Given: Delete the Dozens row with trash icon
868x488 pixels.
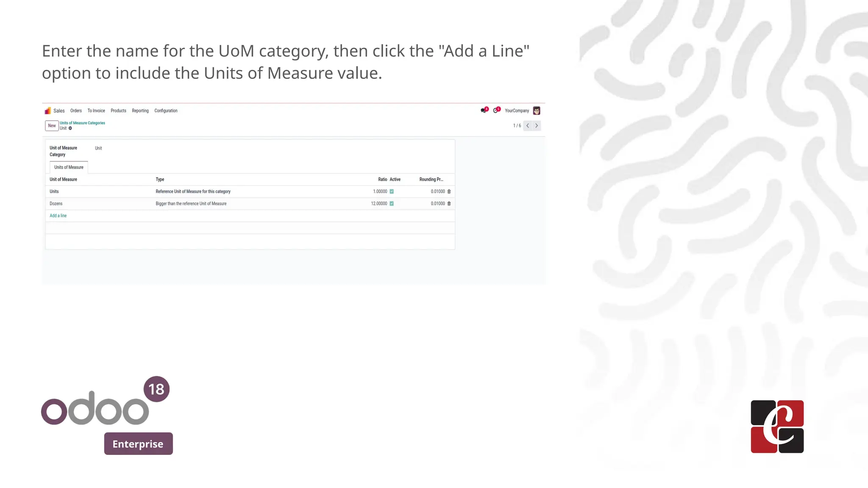Looking at the screenshot, I should 449,204.
